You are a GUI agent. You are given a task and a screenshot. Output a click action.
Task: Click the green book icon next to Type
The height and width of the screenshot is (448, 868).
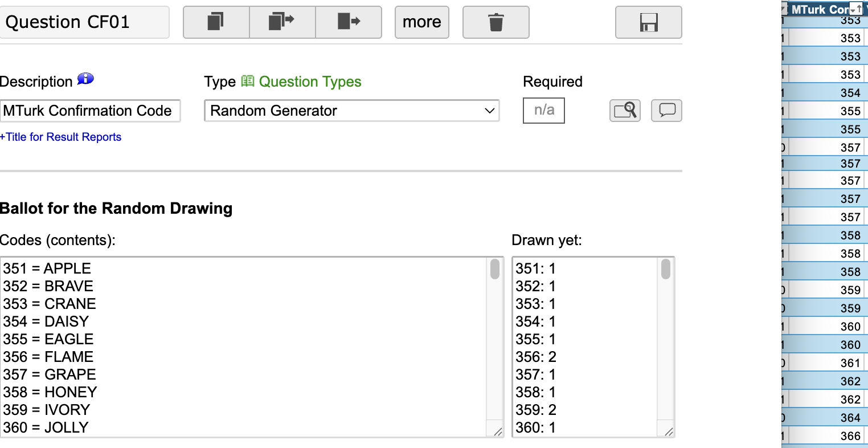pyautogui.click(x=247, y=81)
